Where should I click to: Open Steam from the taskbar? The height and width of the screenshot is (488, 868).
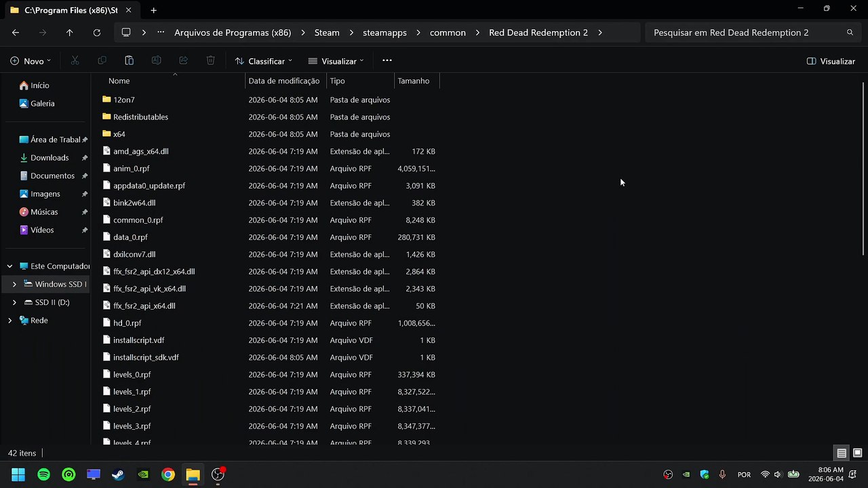(118, 474)
